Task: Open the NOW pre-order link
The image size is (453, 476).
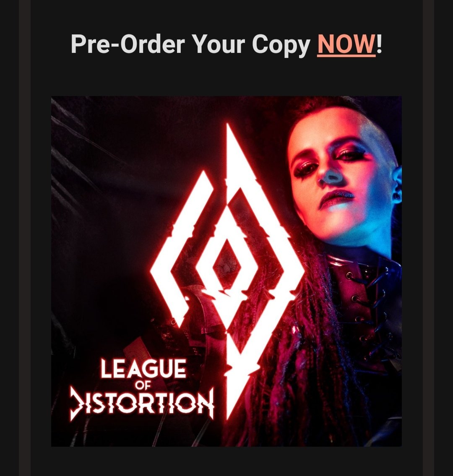Action: (346, 44)
